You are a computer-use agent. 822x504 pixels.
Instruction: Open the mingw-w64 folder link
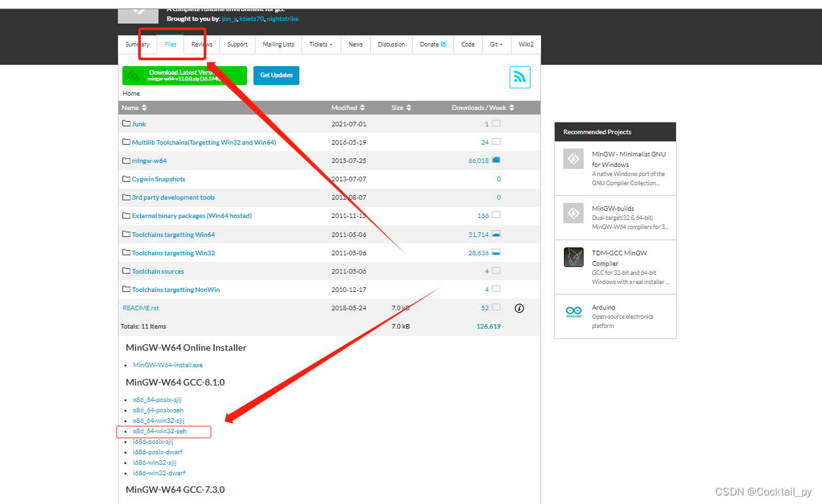tap(149, 160)
